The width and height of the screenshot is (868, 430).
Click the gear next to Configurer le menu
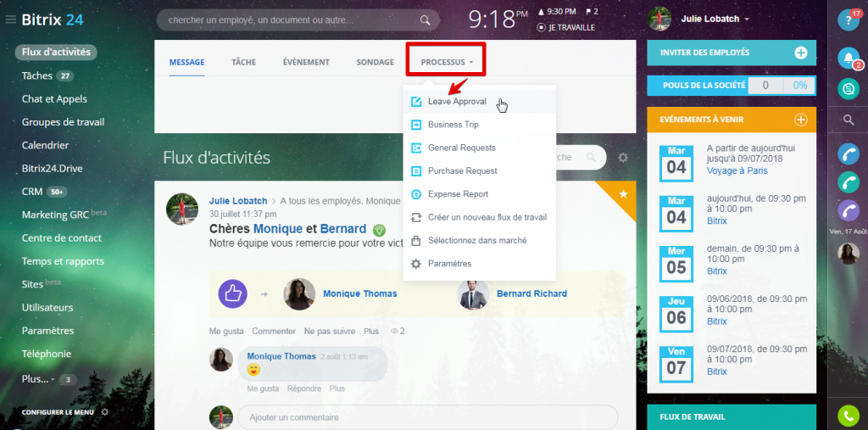tap(105, 412)
